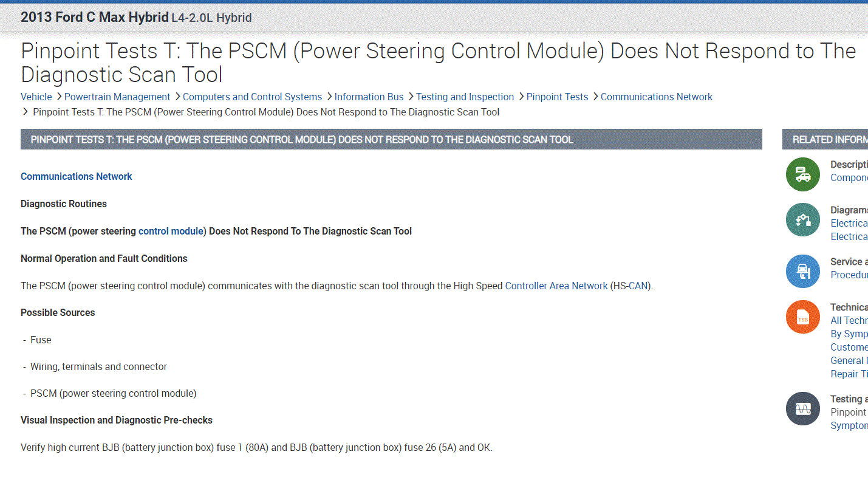The width and height of the screenshot is (868, 477).
Task: Click the orange TSB bulletins icon
Action: click(802, 317)
